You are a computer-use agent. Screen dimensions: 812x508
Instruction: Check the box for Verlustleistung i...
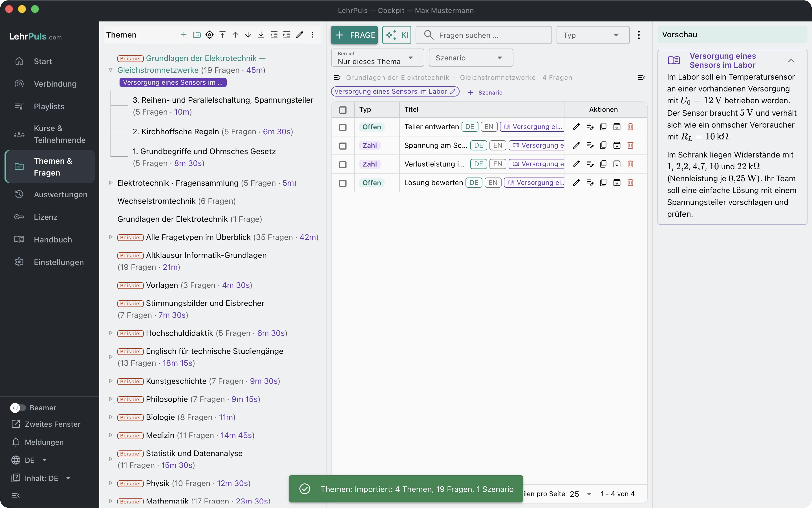pos(343,164)
